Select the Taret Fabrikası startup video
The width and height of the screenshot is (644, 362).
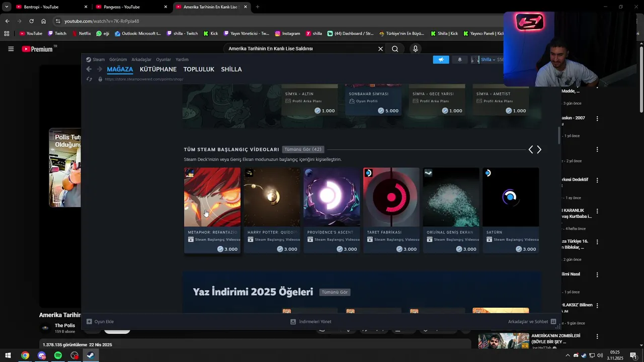point(391,211)
